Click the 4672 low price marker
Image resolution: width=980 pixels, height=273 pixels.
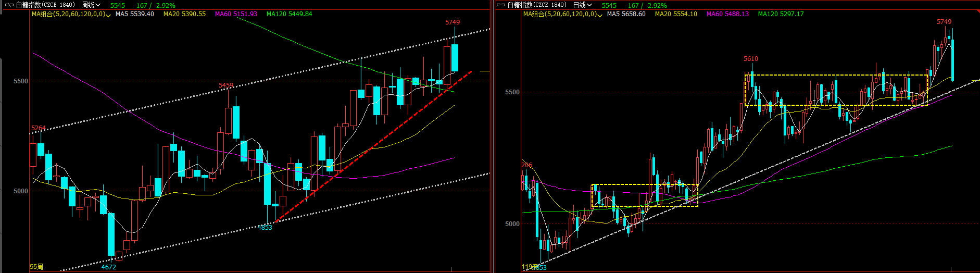pyautogui.click(x=108, y=267)
